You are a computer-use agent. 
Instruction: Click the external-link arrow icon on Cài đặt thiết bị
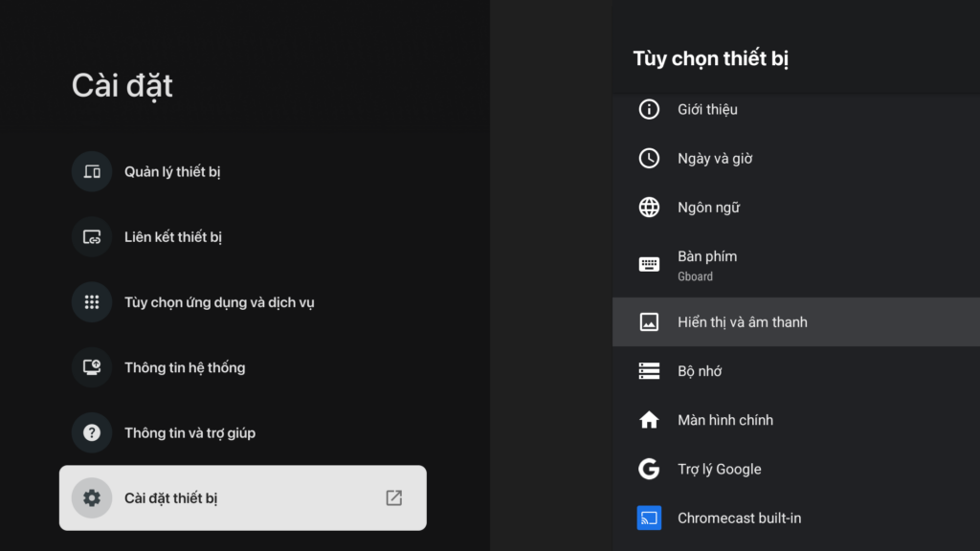pos(393,497)
